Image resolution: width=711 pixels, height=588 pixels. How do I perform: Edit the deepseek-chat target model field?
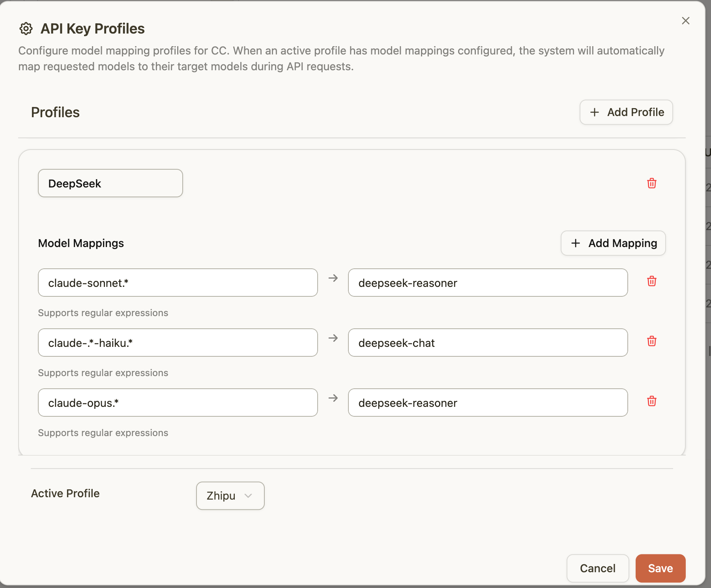pyautogui.click(x=488, y=343)
